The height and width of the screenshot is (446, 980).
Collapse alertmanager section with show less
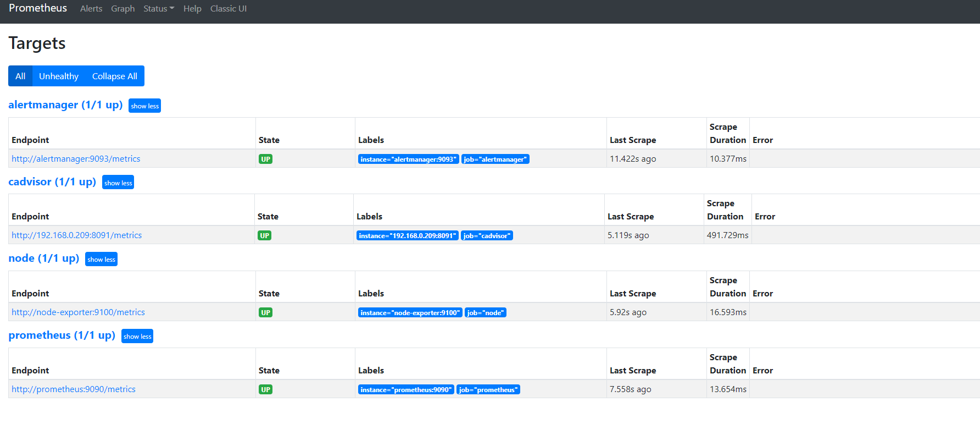144,106
